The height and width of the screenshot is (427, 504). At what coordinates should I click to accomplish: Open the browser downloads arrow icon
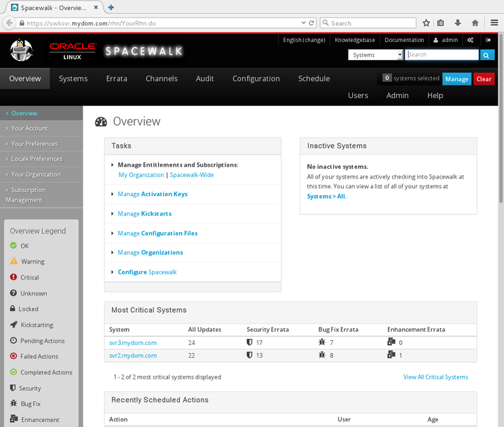(458, 23)
